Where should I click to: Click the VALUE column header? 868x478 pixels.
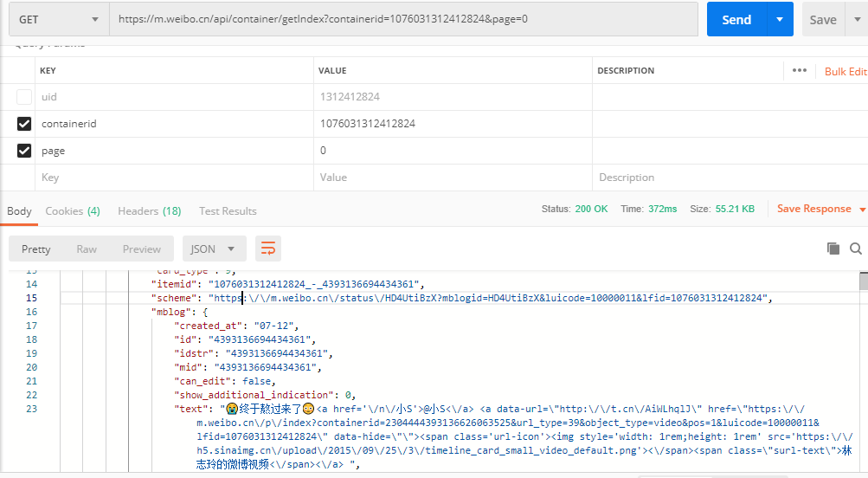coord(332,71)
